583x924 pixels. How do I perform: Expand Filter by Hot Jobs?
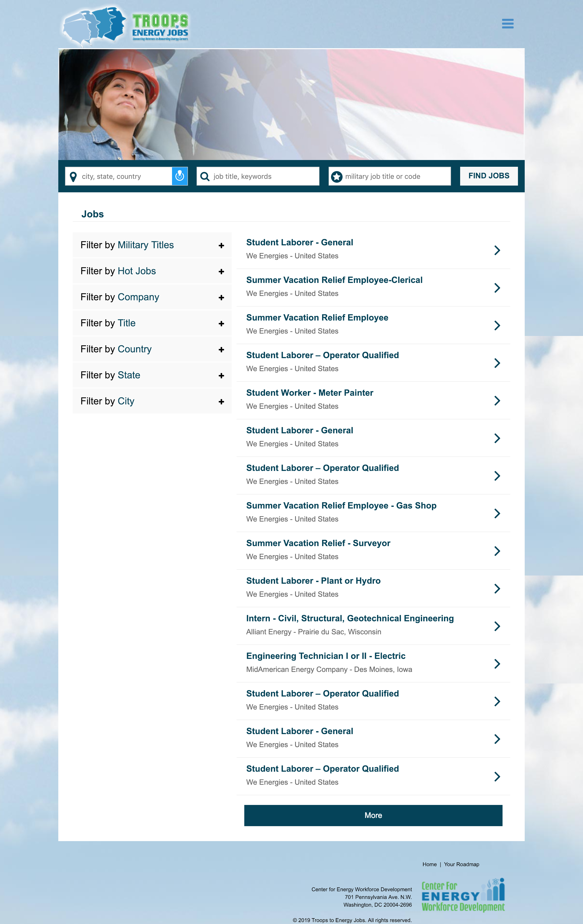[152, 271]
